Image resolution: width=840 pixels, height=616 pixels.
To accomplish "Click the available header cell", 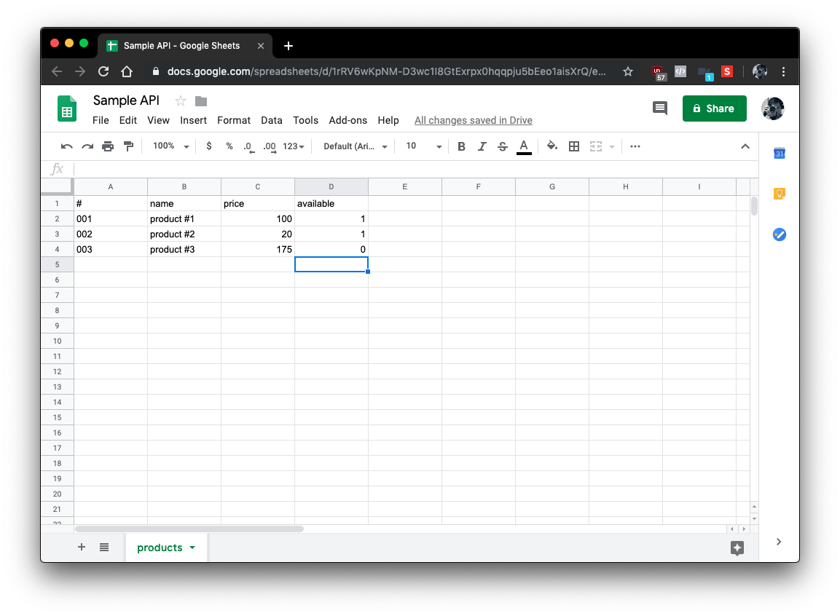I will pyautogui.click(x=331, y=203).
